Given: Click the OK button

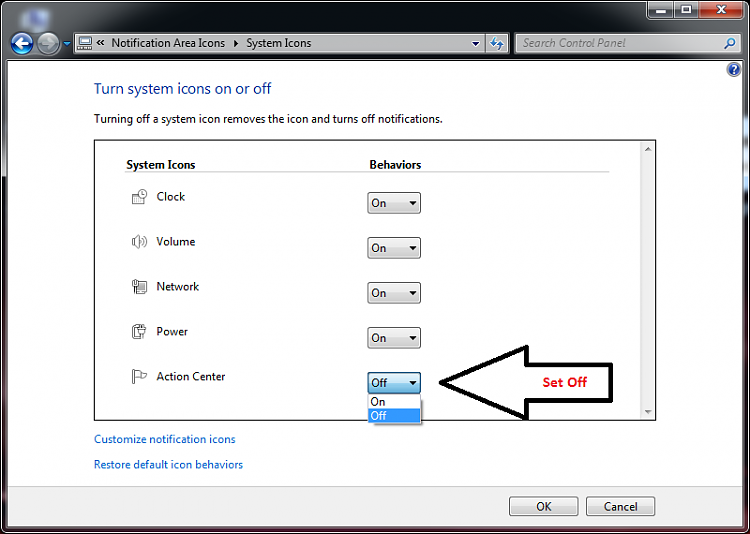Looking at the screenshot, I should pyautogui.click(x=544, y=506).
